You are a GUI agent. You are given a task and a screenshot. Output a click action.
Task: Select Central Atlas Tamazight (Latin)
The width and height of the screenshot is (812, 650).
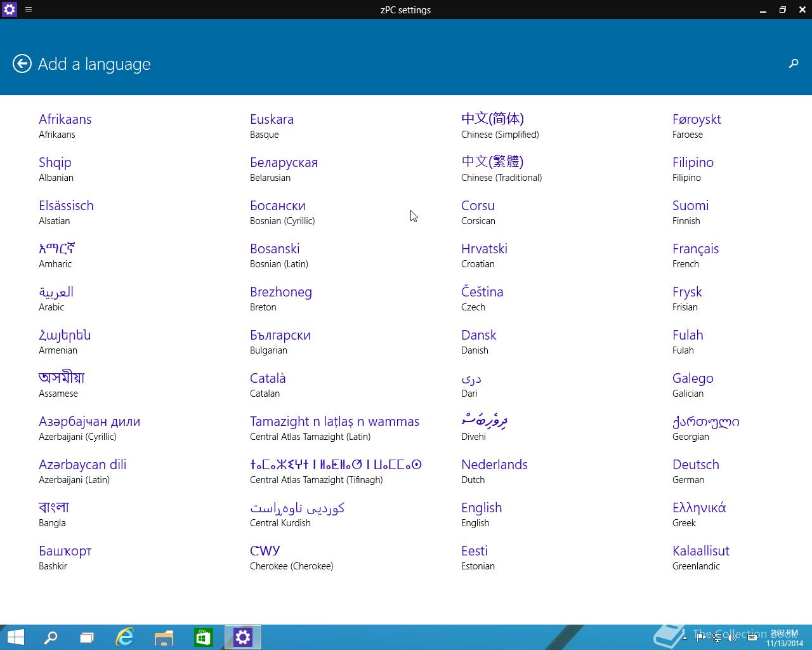coord(335,428)
